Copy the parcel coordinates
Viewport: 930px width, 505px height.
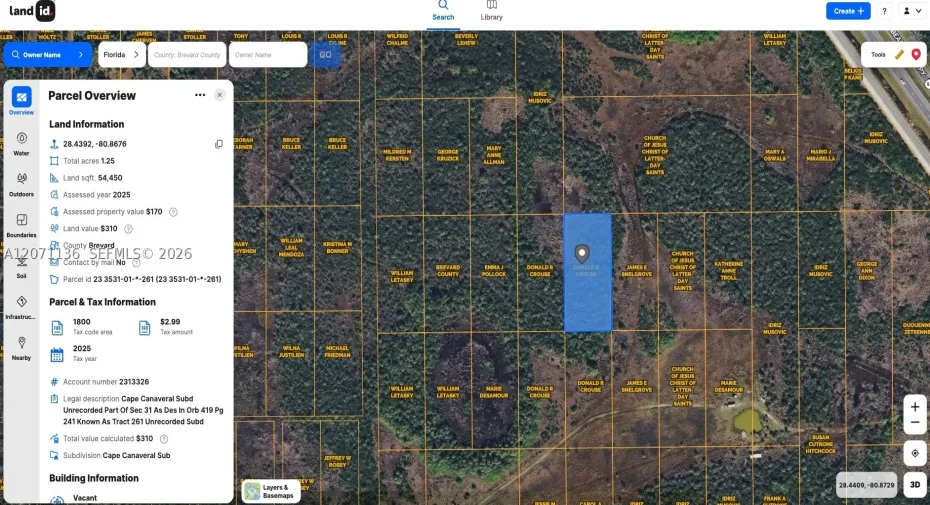point(219,144)
